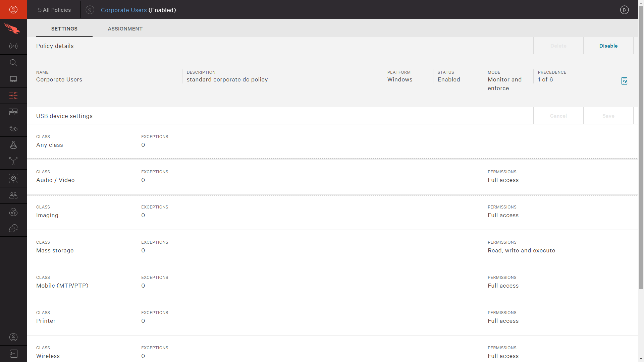Click the user profile icon top-left
Viewport: 644px width, 362px height.
coord(13,10)
